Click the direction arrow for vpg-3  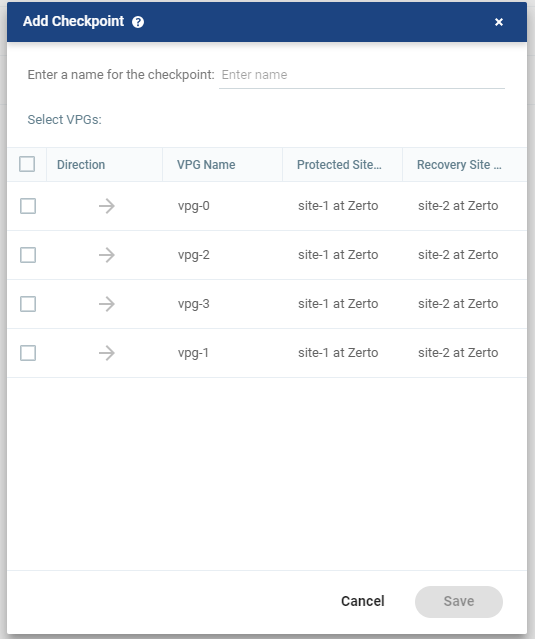(x=107, y=304)
